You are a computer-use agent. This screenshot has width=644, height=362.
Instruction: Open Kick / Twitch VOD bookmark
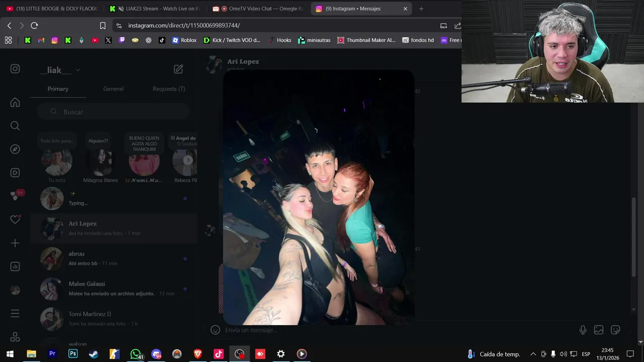point(232,40)
